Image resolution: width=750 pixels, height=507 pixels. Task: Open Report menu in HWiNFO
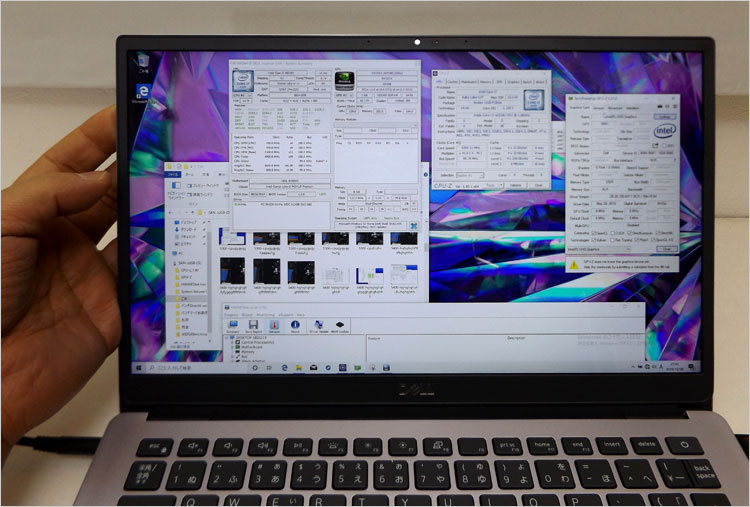pyautogui.click(x=247, y=315)
